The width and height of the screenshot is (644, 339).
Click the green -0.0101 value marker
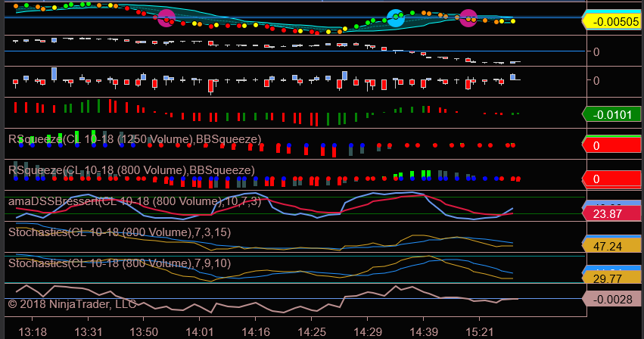point(612,114)
